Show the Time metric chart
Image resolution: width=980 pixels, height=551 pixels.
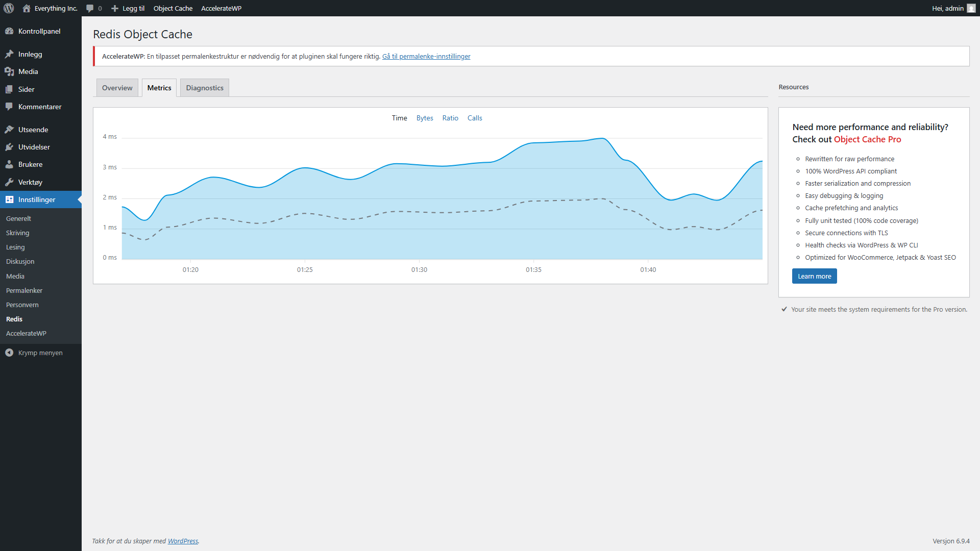[400, 118]
